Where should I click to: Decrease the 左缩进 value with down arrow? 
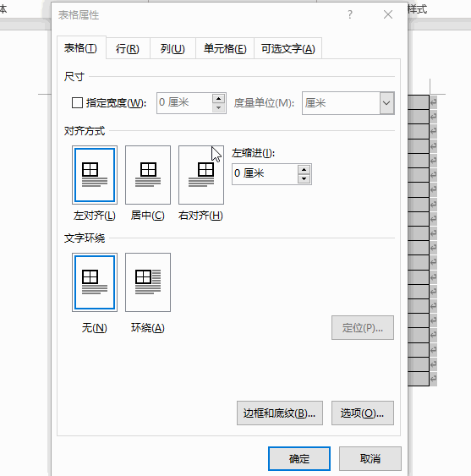click(304, 178)
